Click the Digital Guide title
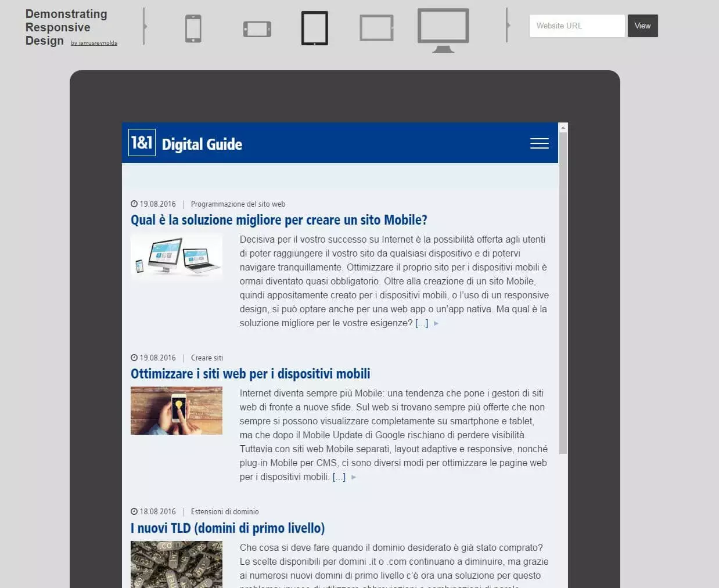Screen dimensions: 719x588 pyautogui.click(x=202, y=144)
